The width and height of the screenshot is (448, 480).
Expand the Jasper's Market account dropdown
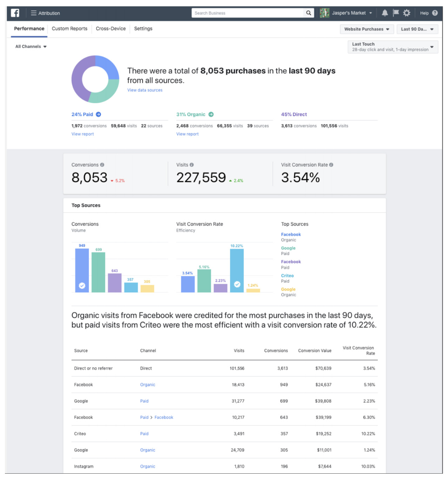click(x=370, y=13)
